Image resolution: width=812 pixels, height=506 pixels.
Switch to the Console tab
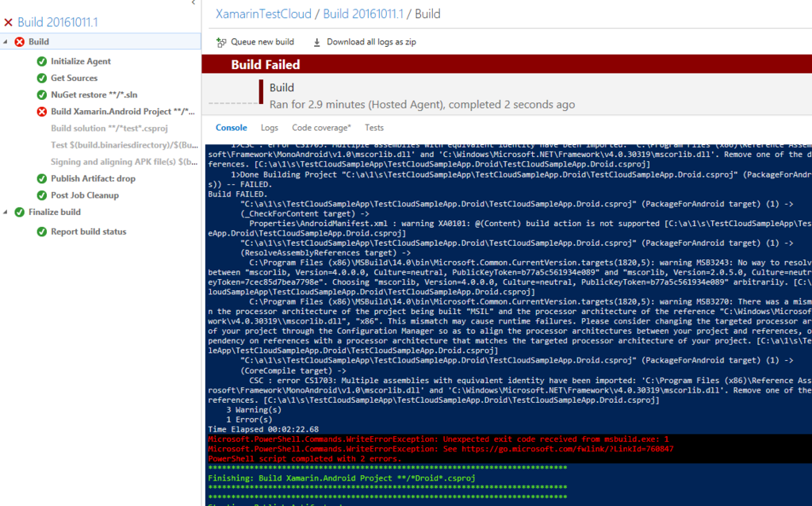click(231, 128)
